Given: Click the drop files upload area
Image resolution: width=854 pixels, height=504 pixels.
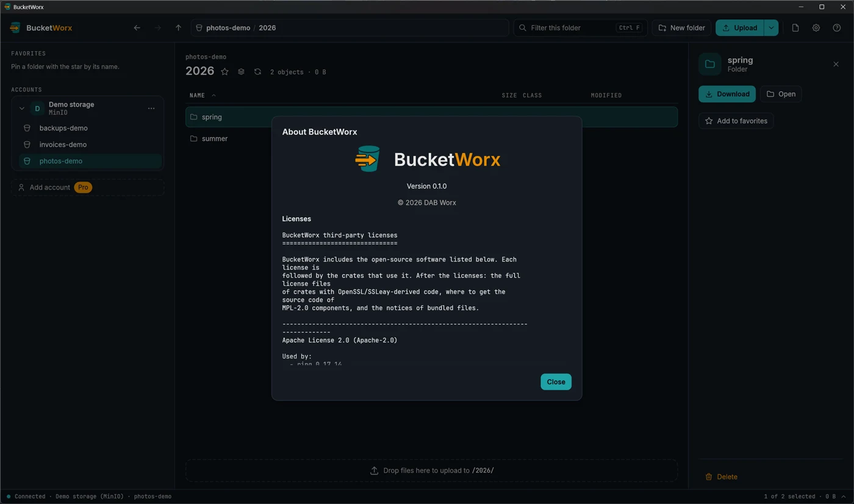Looking at the screenshot, I should [x=431, y=470].
